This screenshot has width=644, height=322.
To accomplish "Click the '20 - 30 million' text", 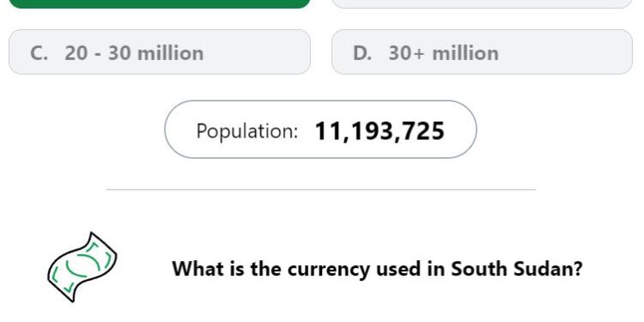I will point(134,53).
